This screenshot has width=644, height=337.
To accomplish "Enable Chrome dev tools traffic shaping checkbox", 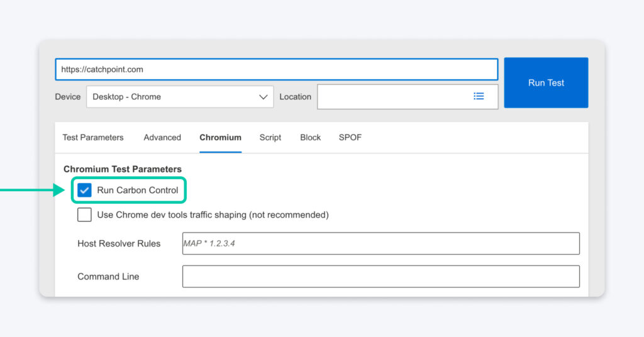I will (x=84, y=215).
